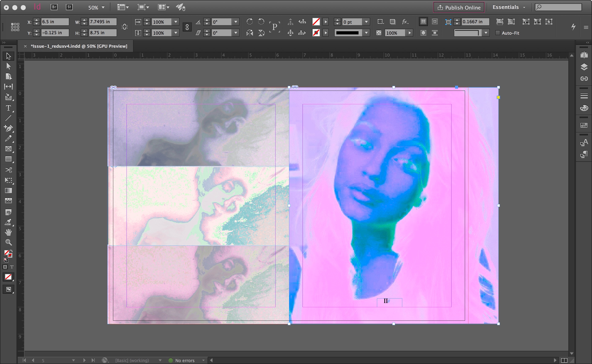Switch to Issue-1_reduxv4.indd document tab
Image resolution: width=592 pixels, height=364 pixels.
[79, 46]
